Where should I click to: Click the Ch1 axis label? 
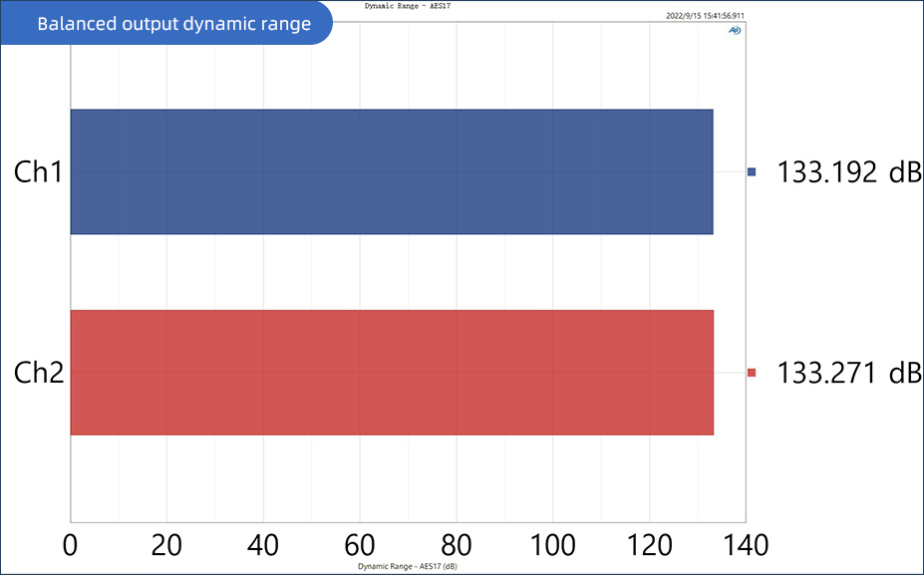pyautogui.click(x=38, y=172)
